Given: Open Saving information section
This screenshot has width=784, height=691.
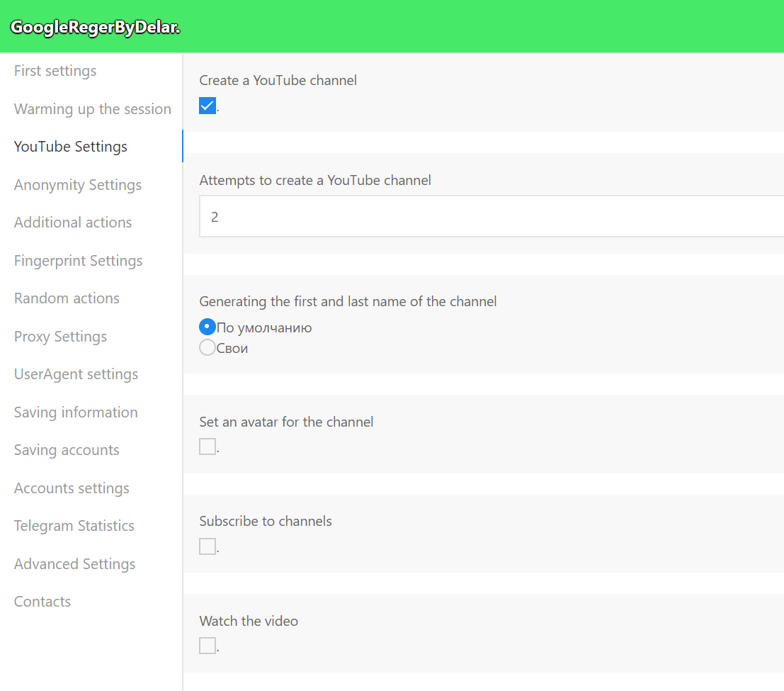Looking at the screenshot, I should [76, 412].
